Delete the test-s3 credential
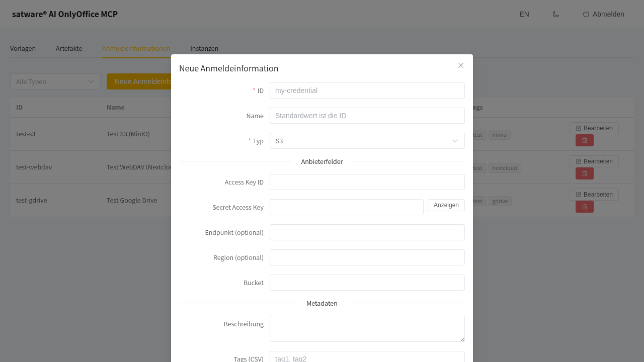The image size is (644, 362). (585, 140)
